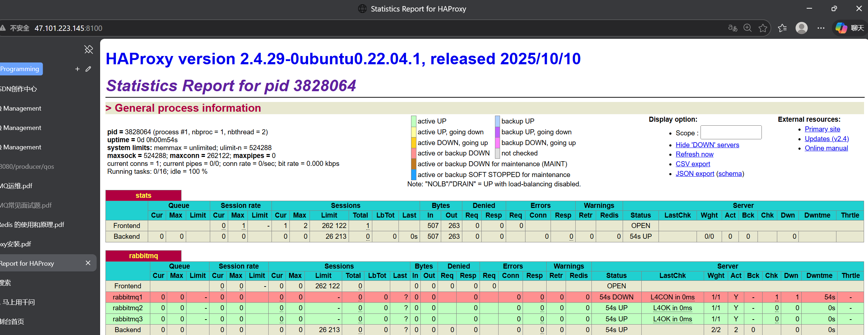The image size is (868, 335).
Task: Select the rabbitmq3 server row name
Action: [x=128, y=319]
